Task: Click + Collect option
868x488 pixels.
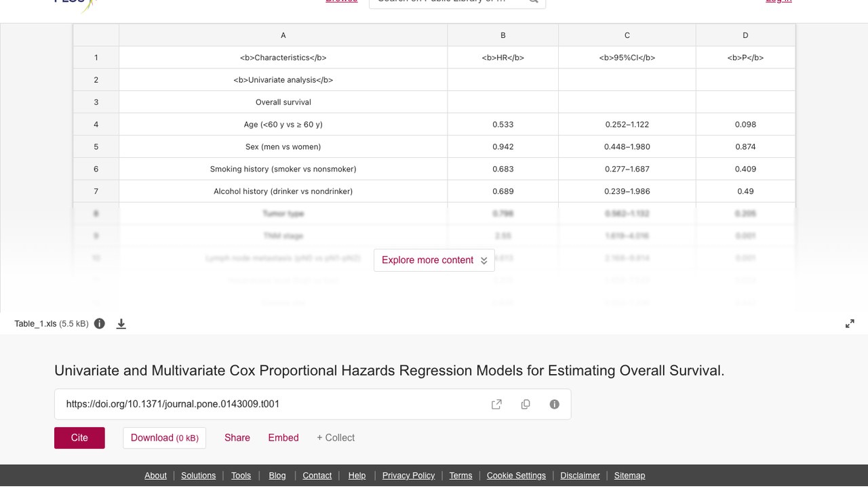Action: (x=336, y=438)
